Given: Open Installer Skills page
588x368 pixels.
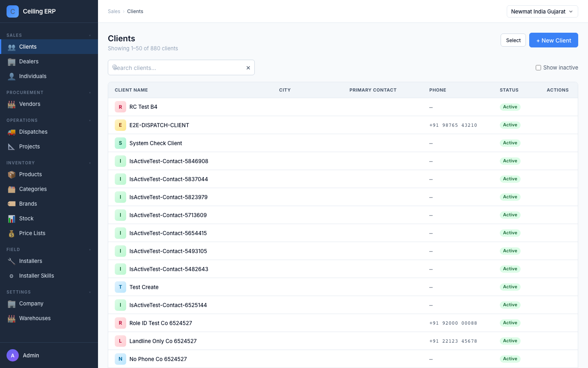Looking at the screenshot, I should click(49, 276).
